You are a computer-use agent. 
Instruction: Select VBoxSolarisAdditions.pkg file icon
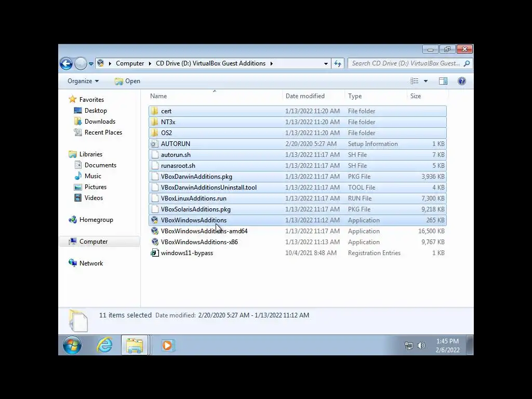pos(155,209)
